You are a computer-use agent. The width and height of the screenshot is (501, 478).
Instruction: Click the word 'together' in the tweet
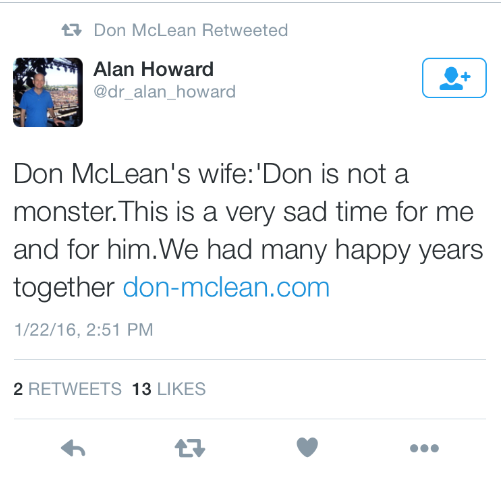coord(64,288)
